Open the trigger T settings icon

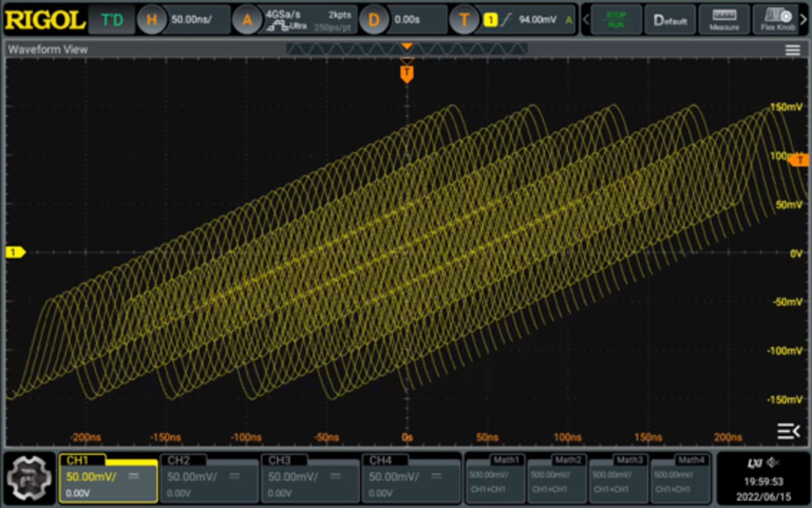tap(464, 20)
